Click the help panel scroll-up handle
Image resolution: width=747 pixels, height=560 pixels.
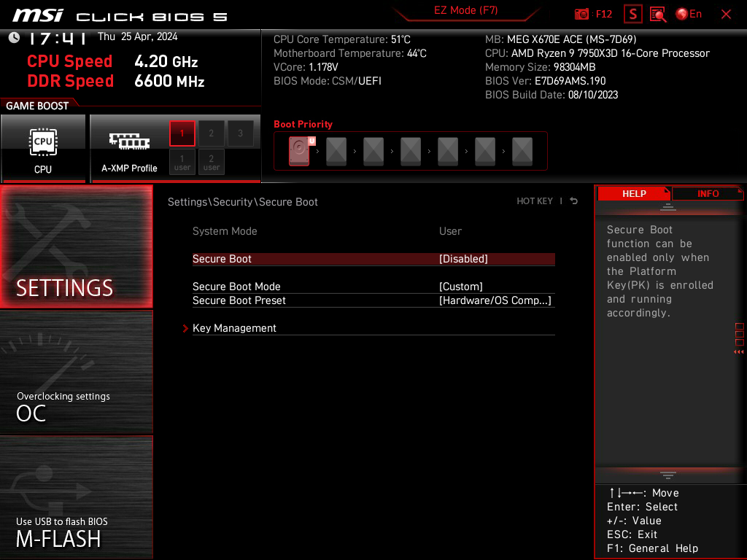tap(668, 206)
